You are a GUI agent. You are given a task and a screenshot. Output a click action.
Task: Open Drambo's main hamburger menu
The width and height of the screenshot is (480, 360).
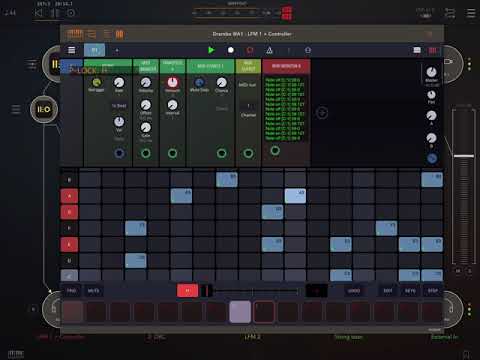point(71,50)
